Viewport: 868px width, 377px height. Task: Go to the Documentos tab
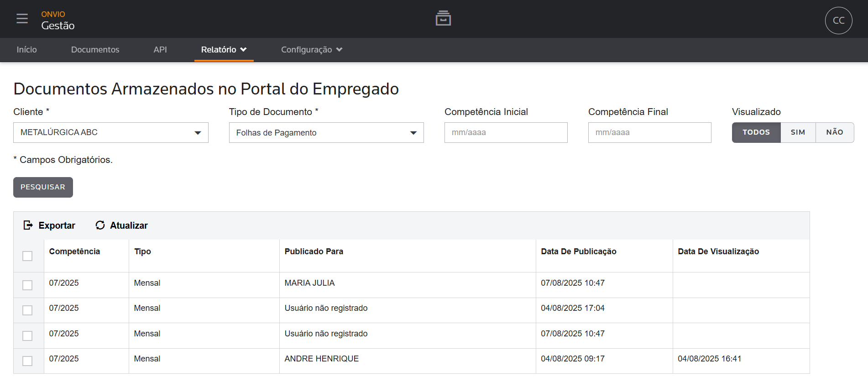pyautogui.click(x=95, y=50)
